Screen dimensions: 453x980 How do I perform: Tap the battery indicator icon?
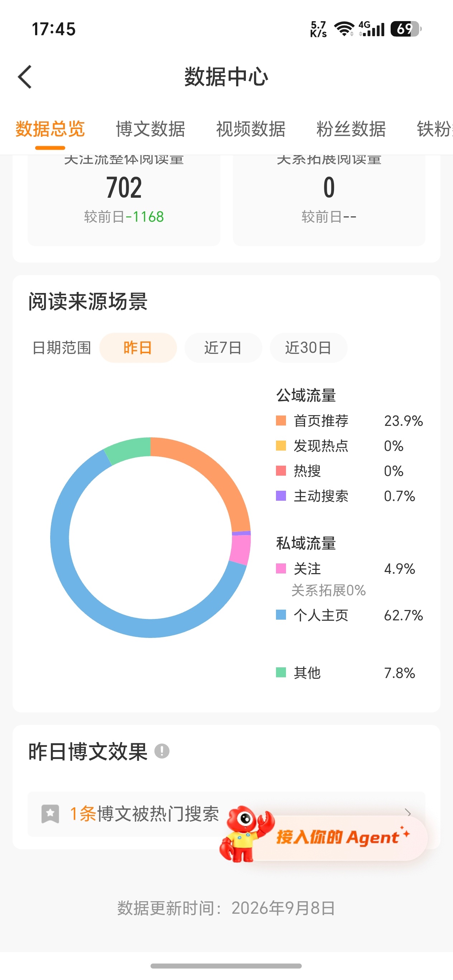[406, 29]
